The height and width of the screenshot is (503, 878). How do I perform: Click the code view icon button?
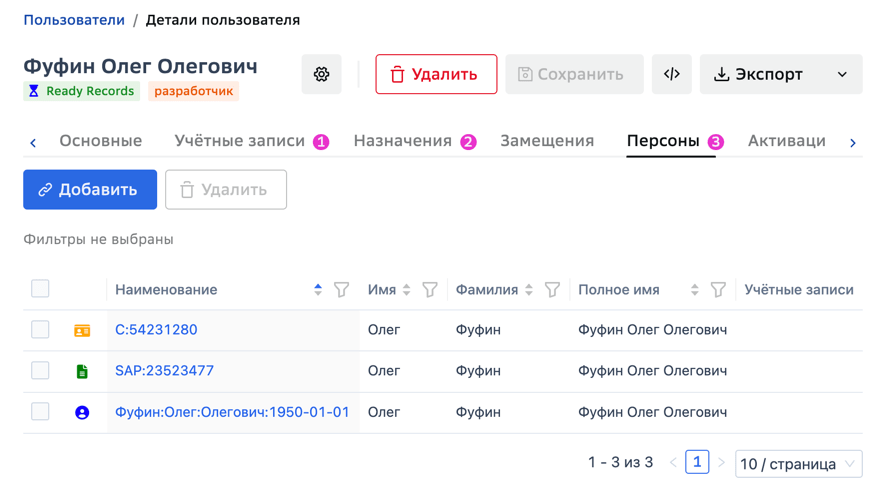[671, 74]
